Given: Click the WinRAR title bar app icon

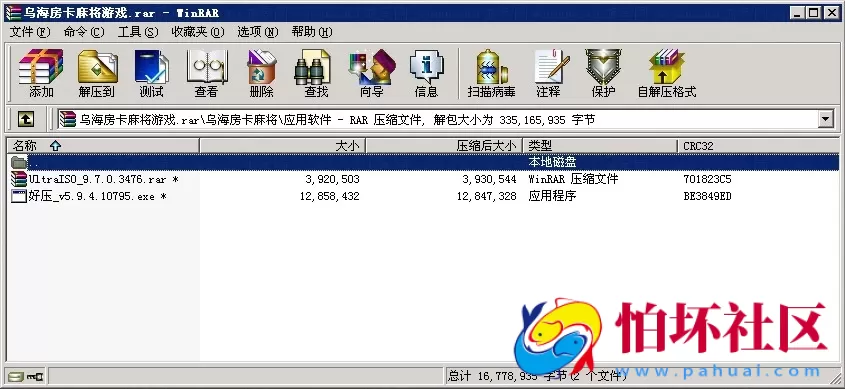Looking at the screenshot, I should click(13, 13).
